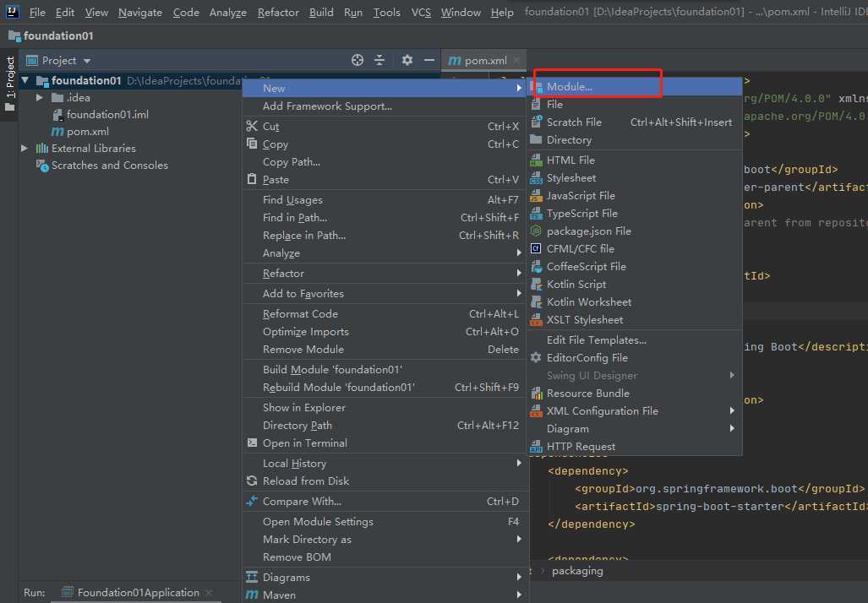Open the vertical Project tool window tab

[x=9, y=83]
